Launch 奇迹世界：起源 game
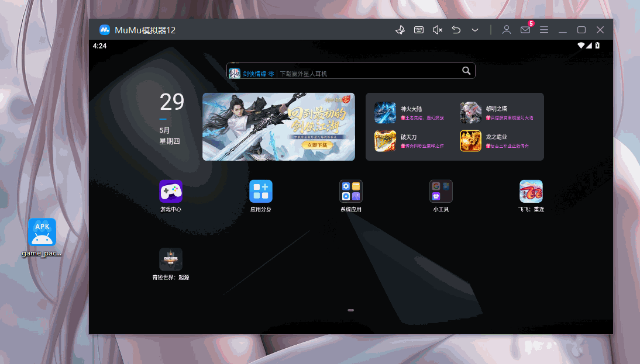This screenshot has height=364, width=640. point(171,259)
